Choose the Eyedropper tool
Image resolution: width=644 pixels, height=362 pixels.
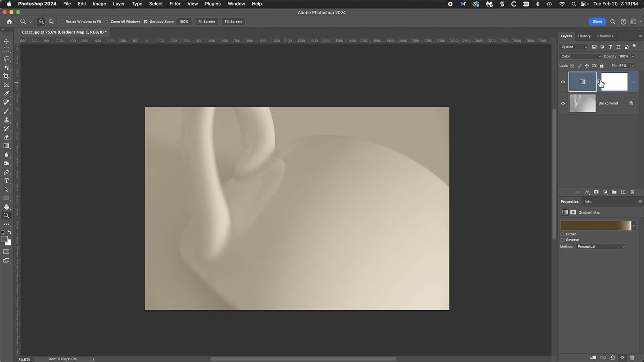click(6, 94)
